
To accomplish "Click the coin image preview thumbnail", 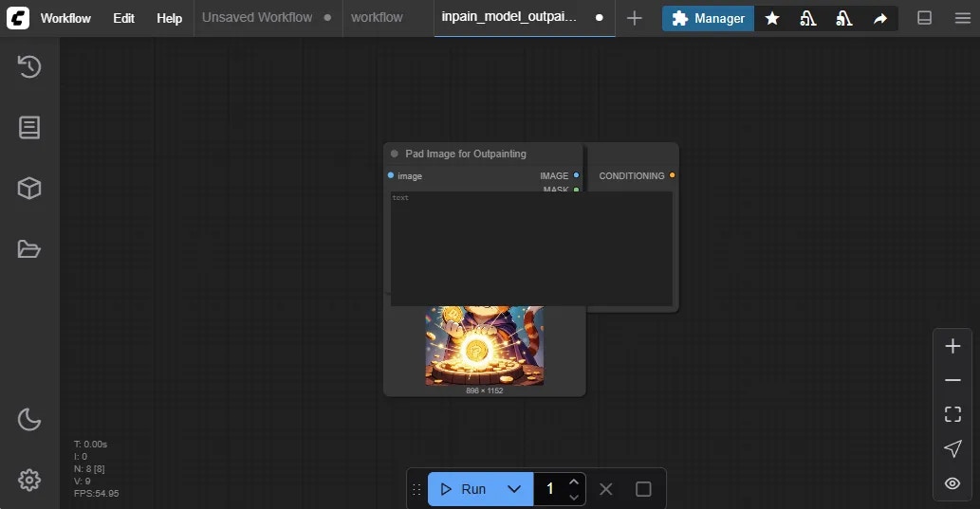I will click(x=485, y=345).
